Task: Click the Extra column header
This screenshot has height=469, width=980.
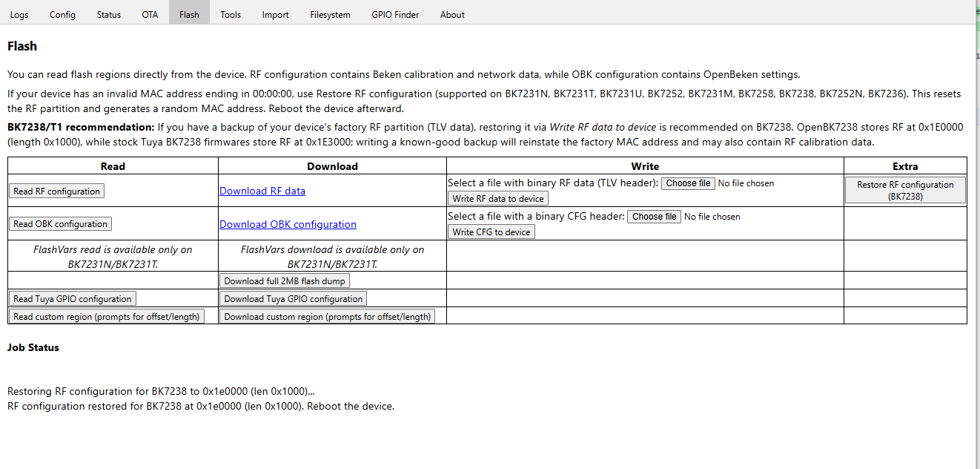Action: point(905,166)
